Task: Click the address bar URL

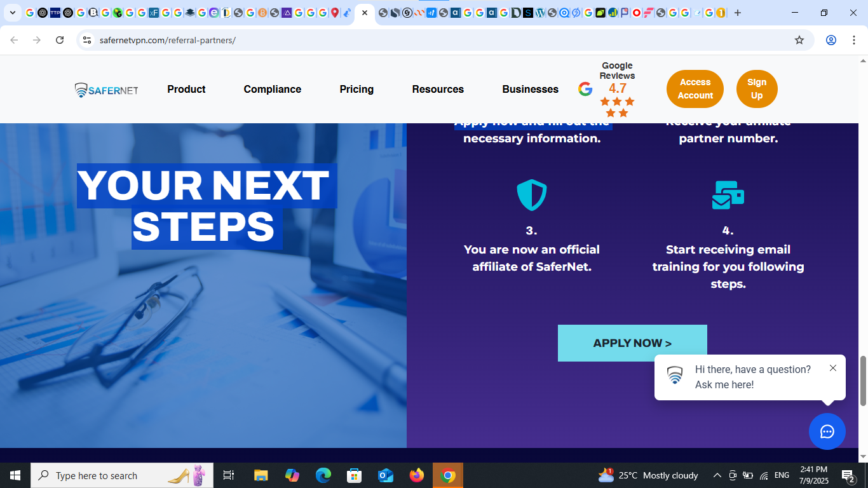Action: (x=168, y=40)
